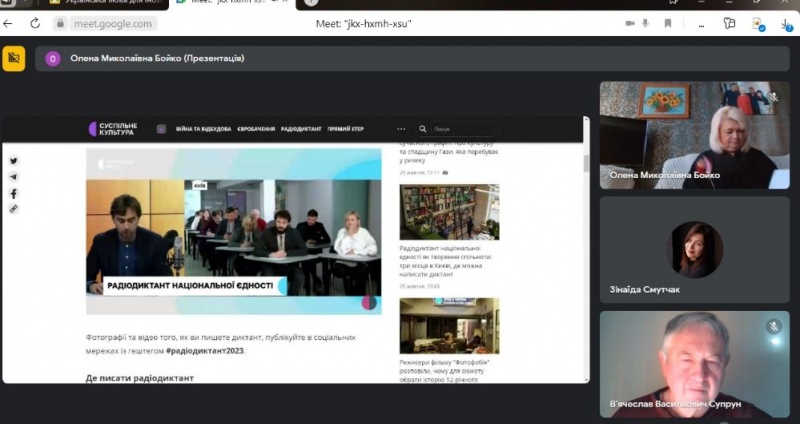Screen dimensions: 800x424
Task: Click the muted mic icon on Vyacheslav Suprun's tile
Action: point(773,327)
